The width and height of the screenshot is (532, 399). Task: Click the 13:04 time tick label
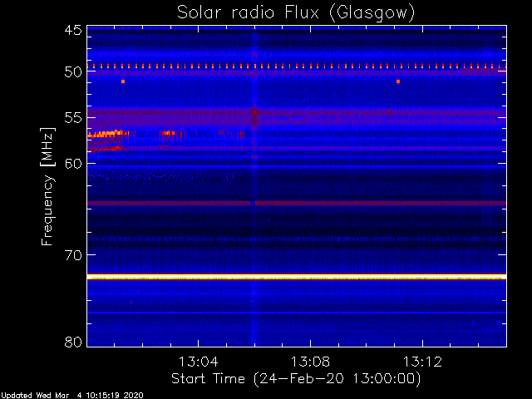point(198,362)
